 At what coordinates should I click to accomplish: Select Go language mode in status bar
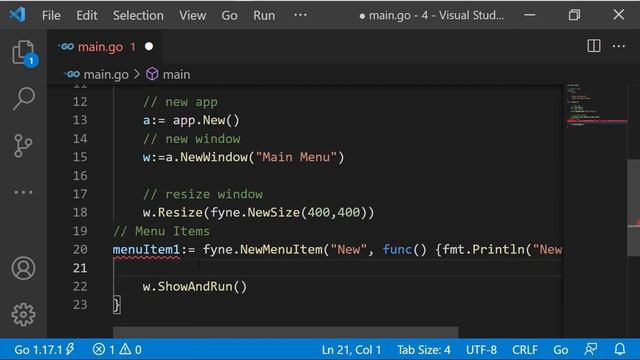pyautogui.click(x=560, y=350)
